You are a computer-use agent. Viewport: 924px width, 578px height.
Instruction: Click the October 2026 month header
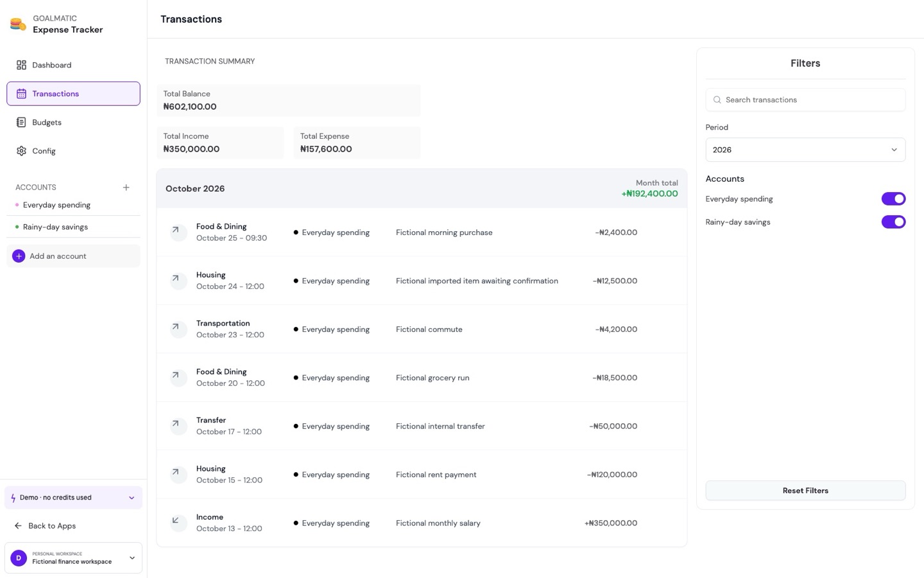tap(422, 188)
